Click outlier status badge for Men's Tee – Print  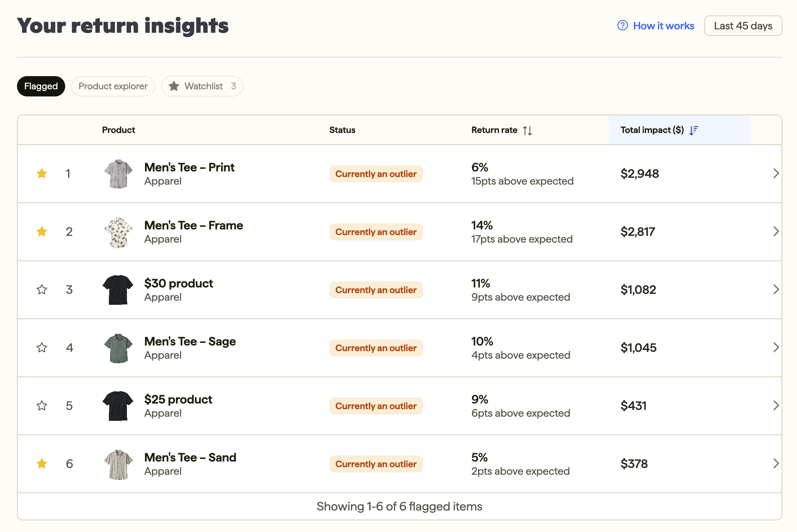376,174
